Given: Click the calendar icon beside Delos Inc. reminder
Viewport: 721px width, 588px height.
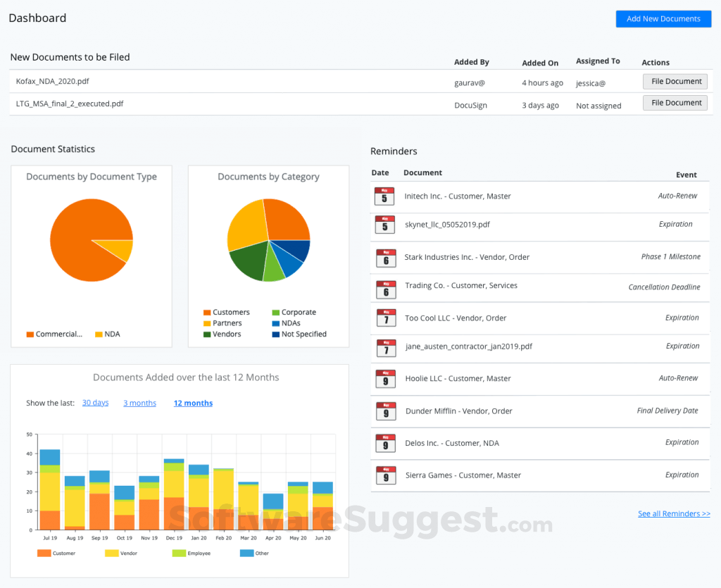Looking at the screenshot, I should pos(386,442).
